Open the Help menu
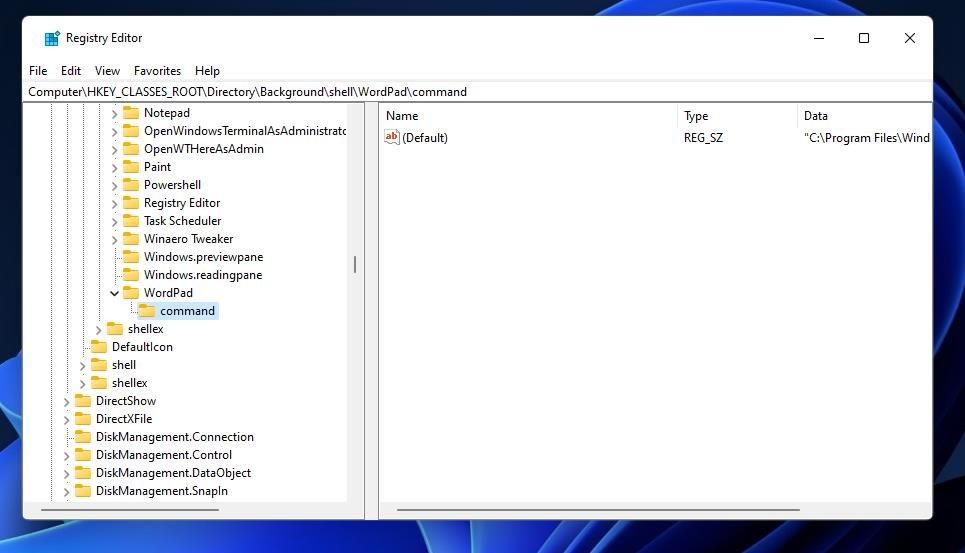Viewport: 965px width, 553px height. (x=207, y=71)
